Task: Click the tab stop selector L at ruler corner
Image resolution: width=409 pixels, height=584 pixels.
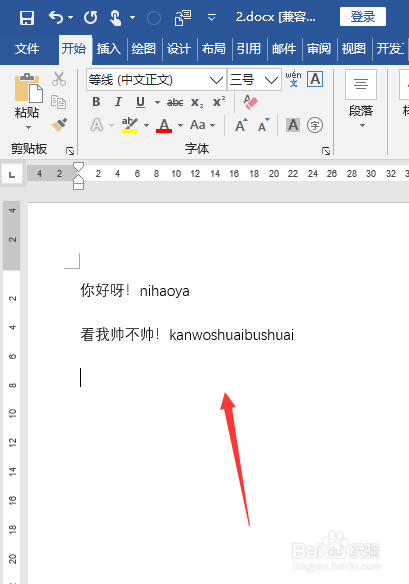Action: point(12,174)
